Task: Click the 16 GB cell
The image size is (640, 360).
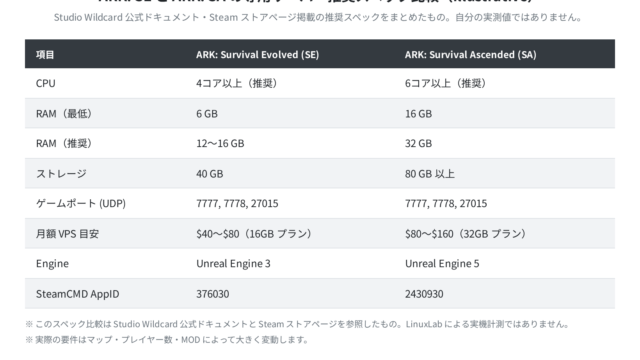Action: click(418, 113)
